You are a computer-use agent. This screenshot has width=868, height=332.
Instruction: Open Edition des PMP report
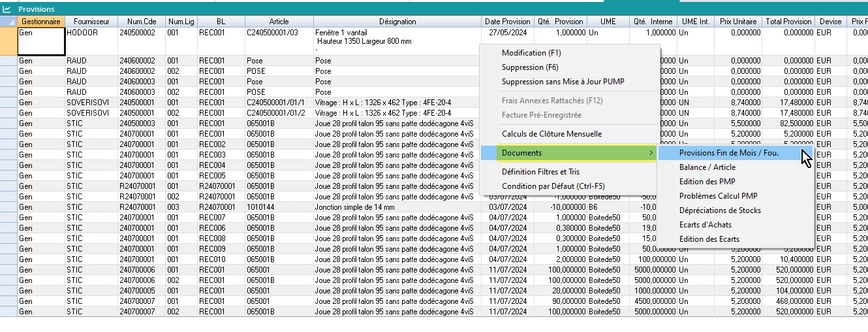tap(707, 182)
